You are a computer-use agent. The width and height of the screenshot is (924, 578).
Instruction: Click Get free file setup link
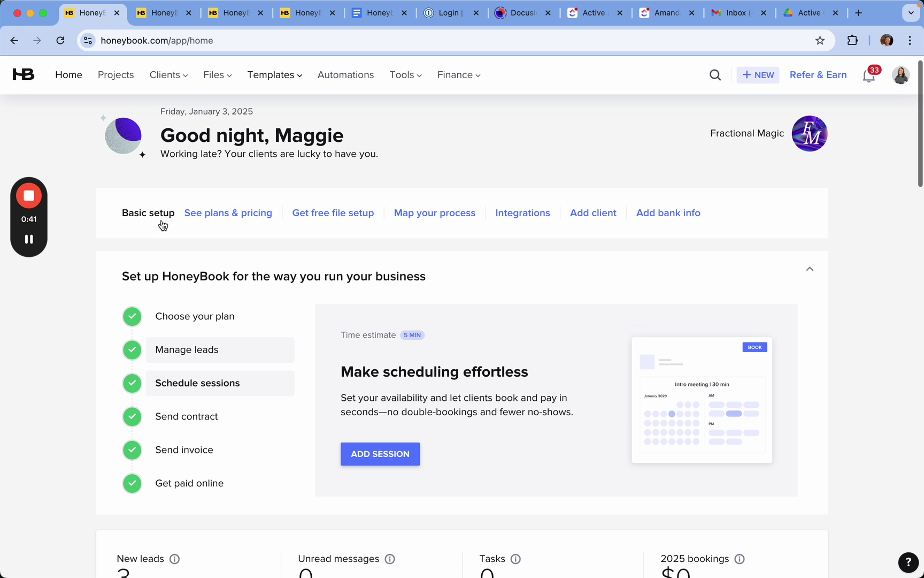pos(333,213)
